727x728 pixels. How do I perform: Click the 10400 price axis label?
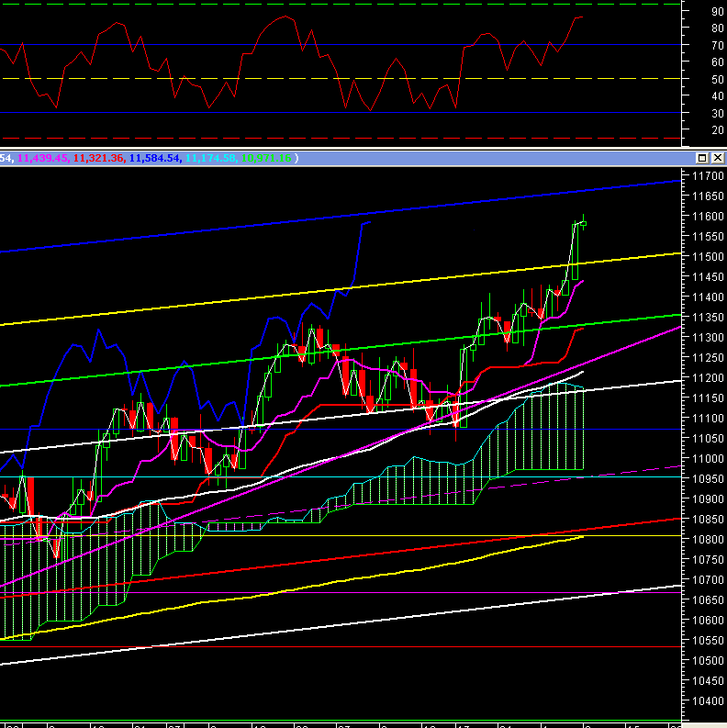[x=708, y=701]
